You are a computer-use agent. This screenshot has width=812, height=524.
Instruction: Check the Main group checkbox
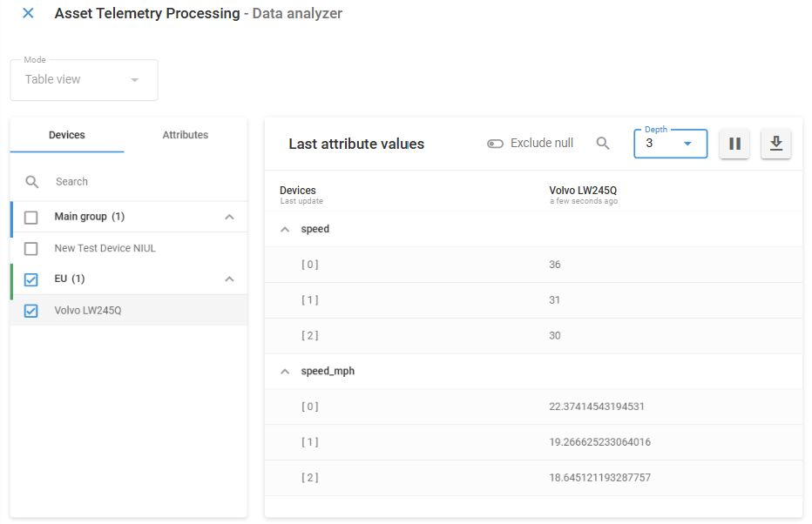coord(30,218)
